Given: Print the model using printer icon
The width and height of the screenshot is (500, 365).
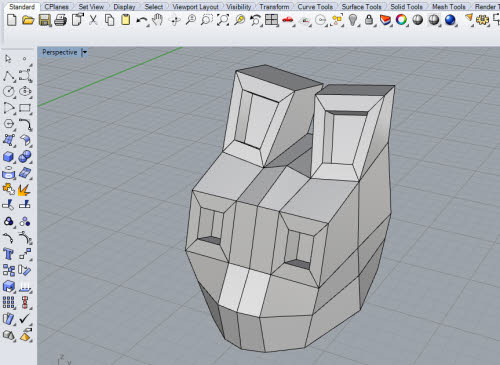Looking at the screenshot, I should 61,20.
